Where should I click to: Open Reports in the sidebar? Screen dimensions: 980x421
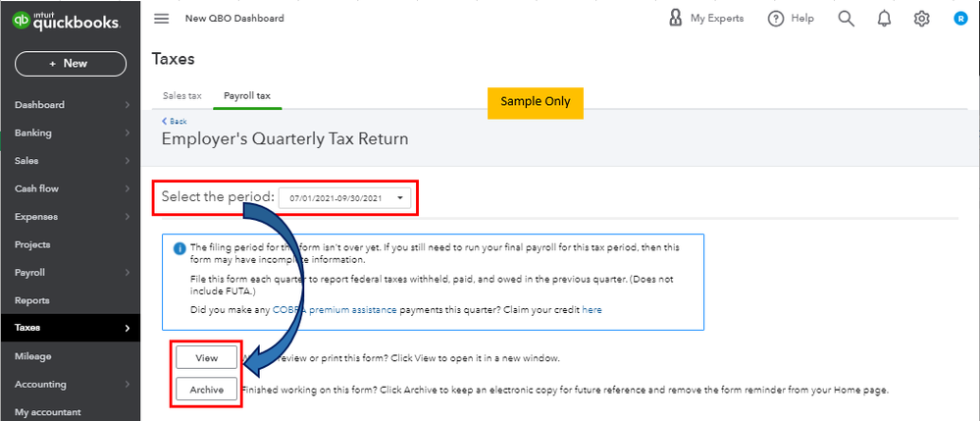point(32,300)
